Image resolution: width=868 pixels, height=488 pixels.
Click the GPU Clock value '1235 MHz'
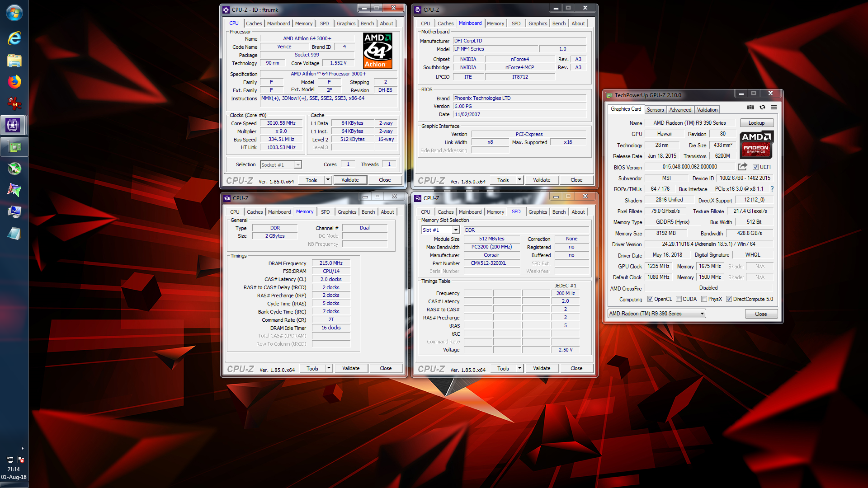658,266
